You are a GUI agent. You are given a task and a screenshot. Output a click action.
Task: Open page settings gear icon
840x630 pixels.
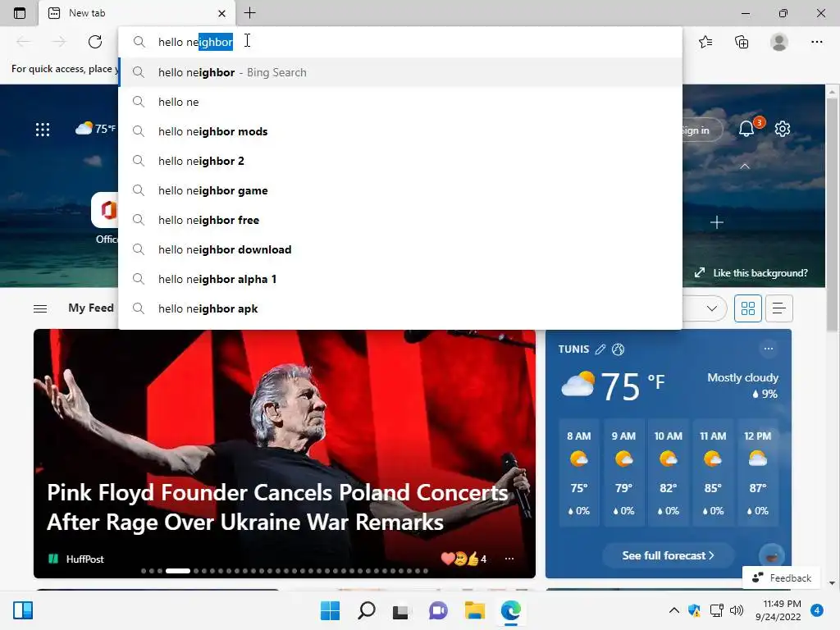click(782, 129)
